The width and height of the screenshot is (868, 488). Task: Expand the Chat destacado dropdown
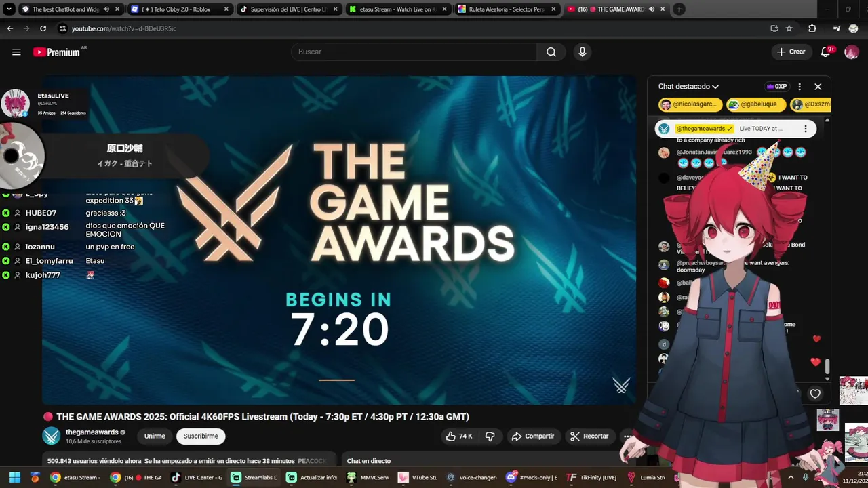[x=688, y=87]
